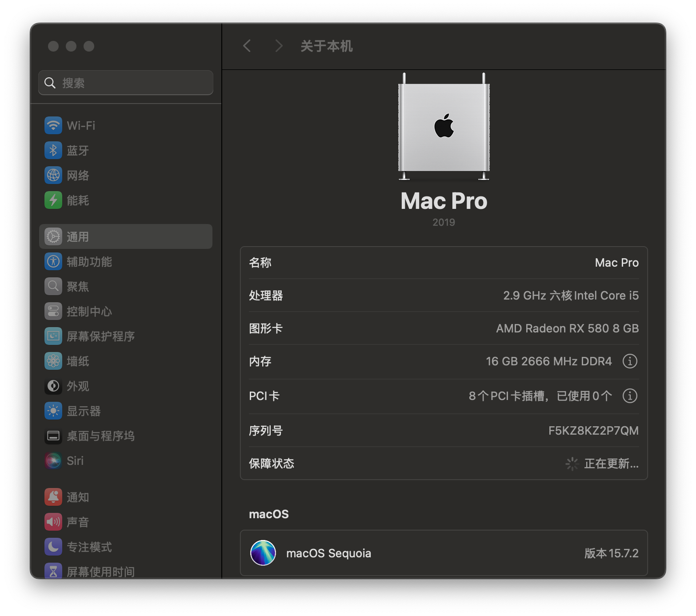696x616 pixels.
Task: Click serial number F5KZ8KZ2P7QM
Action: (593, 431)
